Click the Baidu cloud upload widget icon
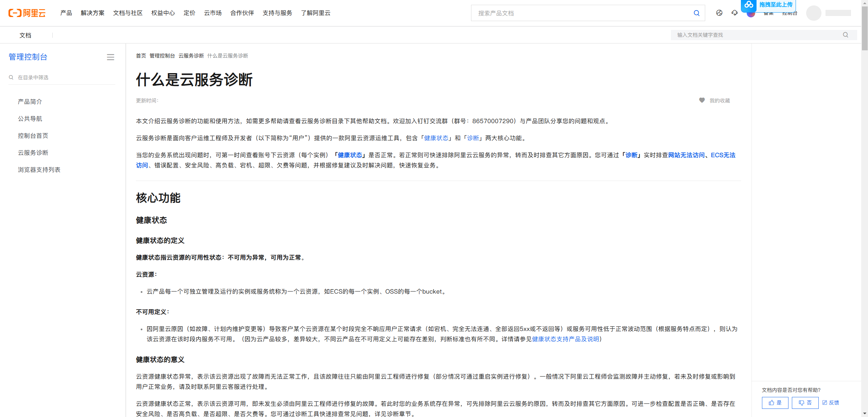This screenshot has width=868, height=417. (x=748, y=5)
